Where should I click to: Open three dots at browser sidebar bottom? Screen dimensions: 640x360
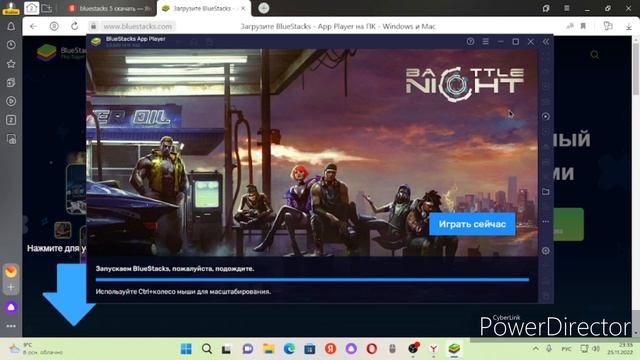point(11,326)
